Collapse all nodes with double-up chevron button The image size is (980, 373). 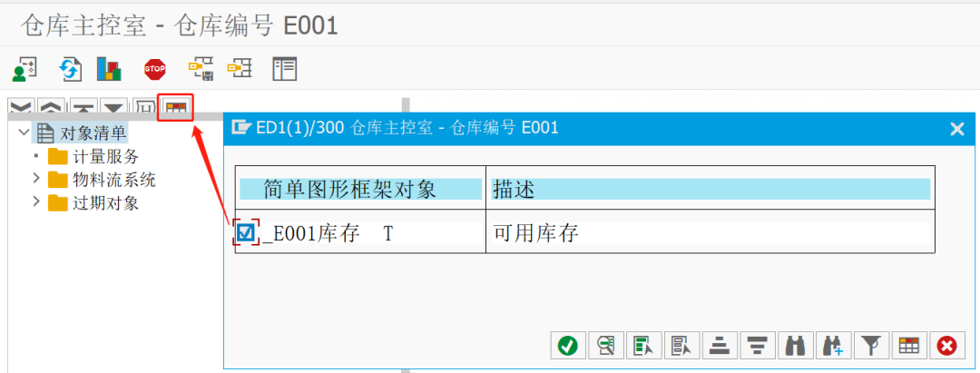coord(52,107)
